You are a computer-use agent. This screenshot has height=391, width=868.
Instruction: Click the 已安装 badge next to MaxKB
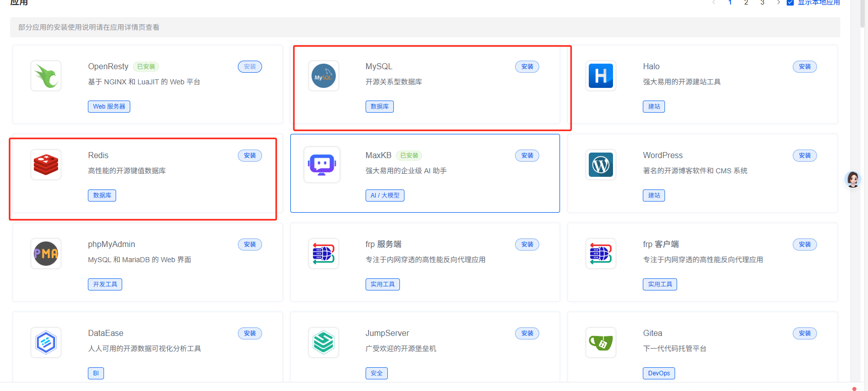pyautogui.click(x=409, y=156)
